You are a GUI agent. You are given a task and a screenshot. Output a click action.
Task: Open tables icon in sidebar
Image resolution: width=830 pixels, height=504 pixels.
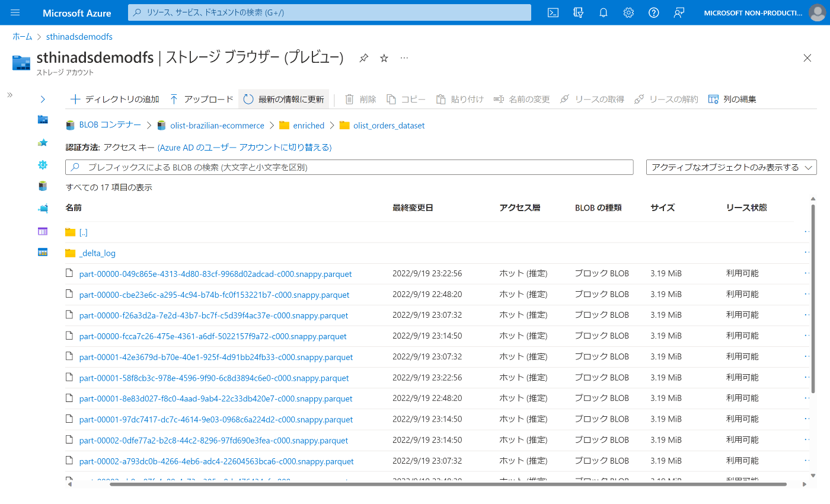point(43,252)
